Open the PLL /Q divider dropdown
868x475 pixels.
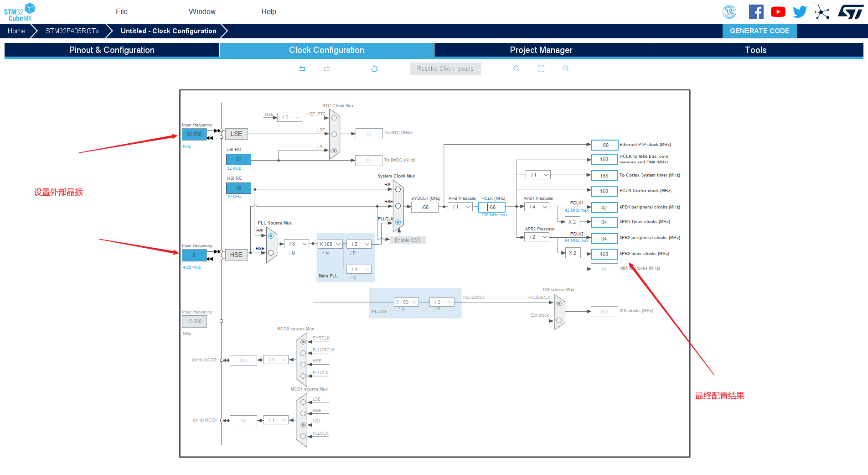coord(359,269)
